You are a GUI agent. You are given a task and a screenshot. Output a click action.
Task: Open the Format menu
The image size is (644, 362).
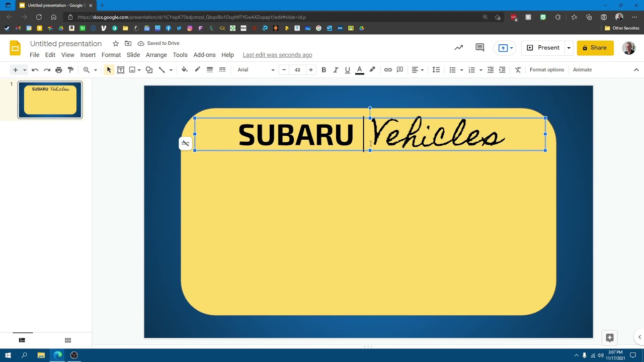pyautogui.click(x=111, y=55)
